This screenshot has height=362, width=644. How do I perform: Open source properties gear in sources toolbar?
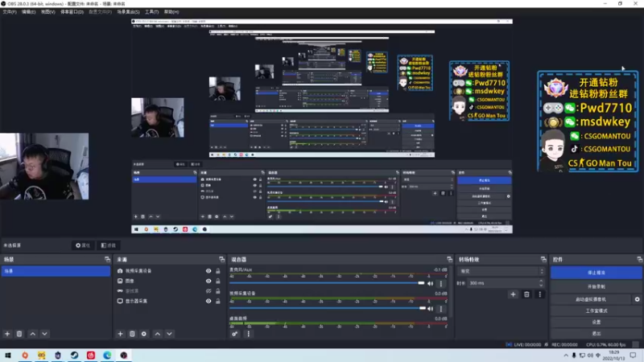coord(144,334)
